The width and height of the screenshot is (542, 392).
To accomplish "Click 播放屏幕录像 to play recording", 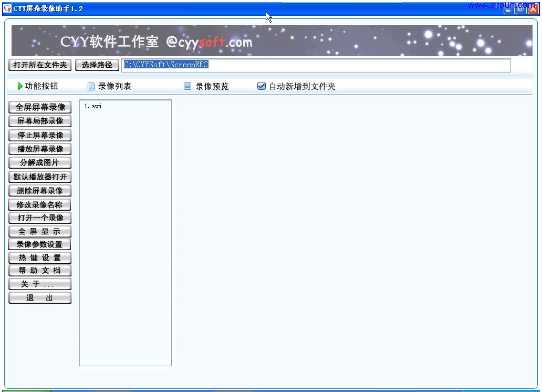I will coord(40,149).
